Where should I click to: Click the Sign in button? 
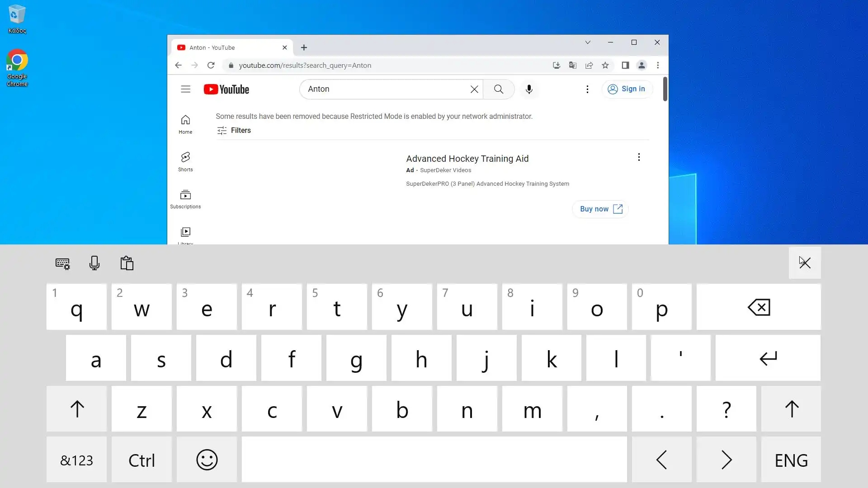click(627, 89)
